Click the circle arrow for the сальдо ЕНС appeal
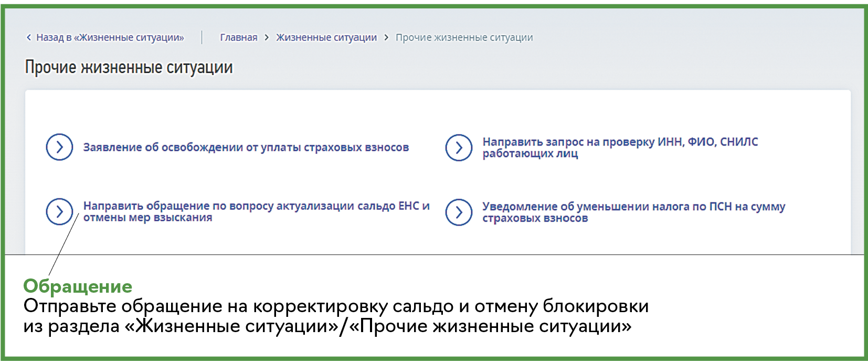Screen dimensions: 868x361 (59, 212)
